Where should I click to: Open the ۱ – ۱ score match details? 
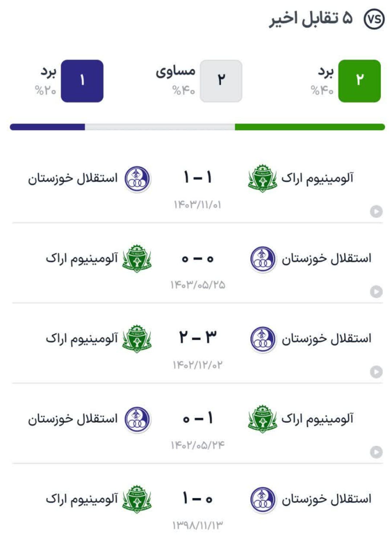tap(197, 177)
